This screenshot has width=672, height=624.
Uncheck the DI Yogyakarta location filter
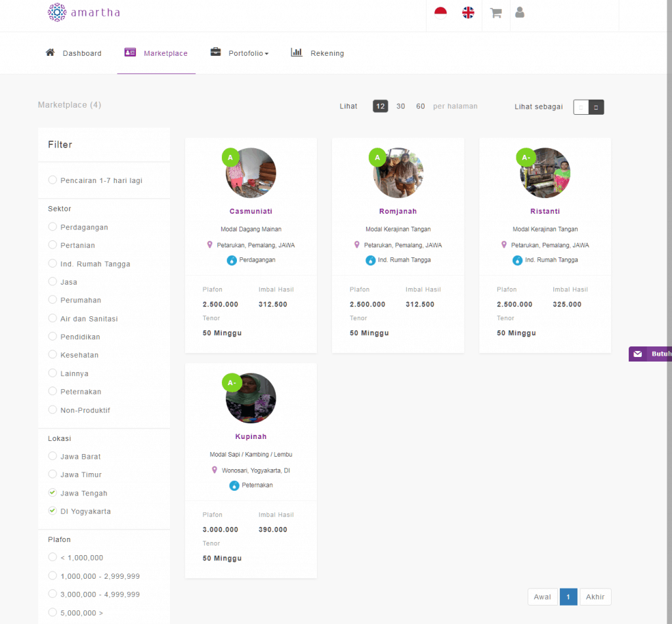(52, 511)
